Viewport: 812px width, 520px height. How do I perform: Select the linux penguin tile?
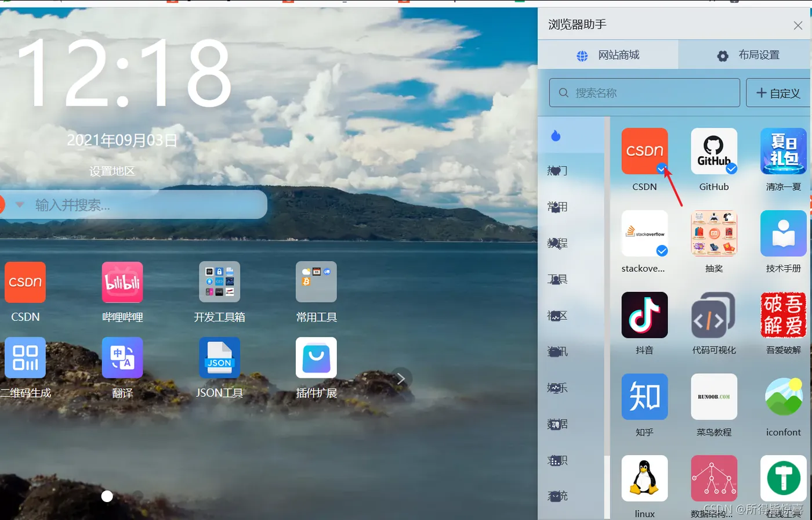(644, 478)
